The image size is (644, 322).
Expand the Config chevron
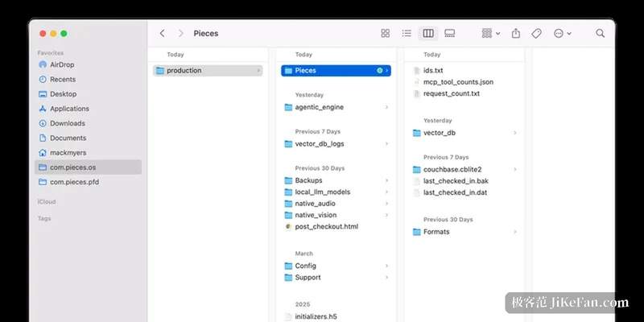[386, 266]
